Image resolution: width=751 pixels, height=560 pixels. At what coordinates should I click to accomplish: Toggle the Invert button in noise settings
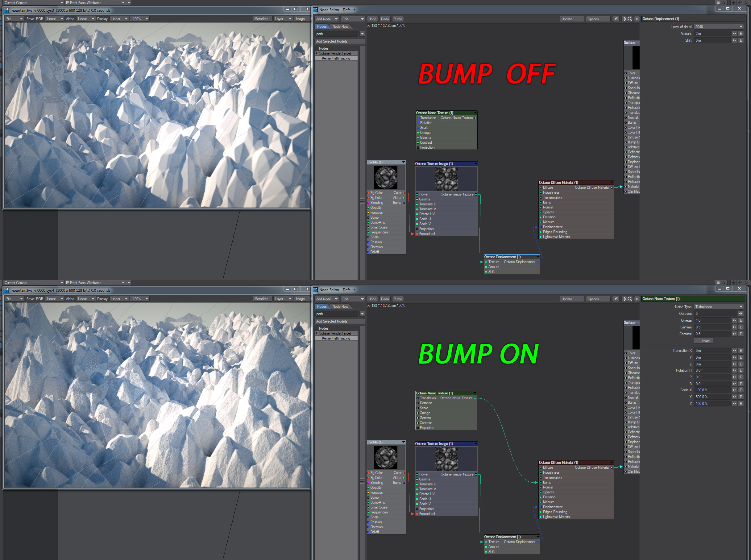coord(705,341)
